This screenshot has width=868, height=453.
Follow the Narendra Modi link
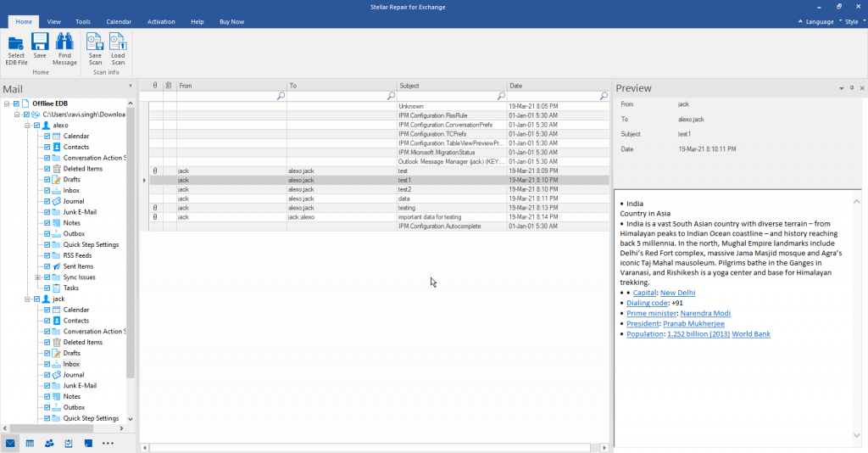click(705, 313)
